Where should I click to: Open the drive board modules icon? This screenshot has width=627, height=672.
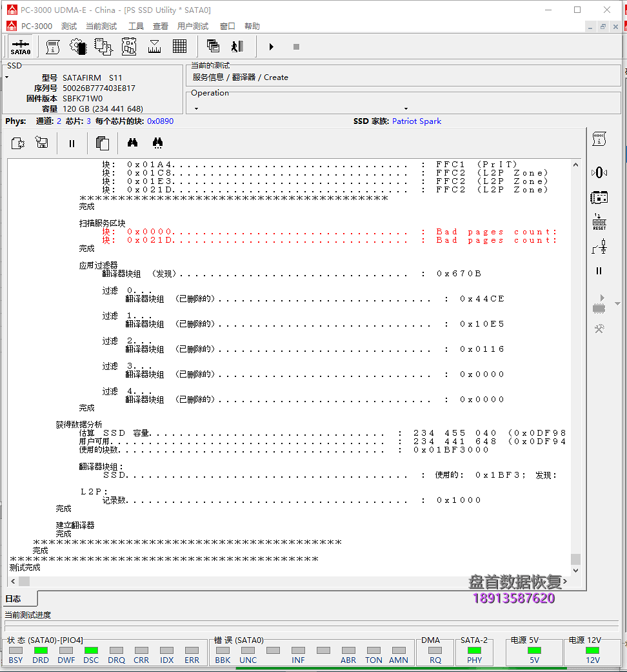coord(129,46)
